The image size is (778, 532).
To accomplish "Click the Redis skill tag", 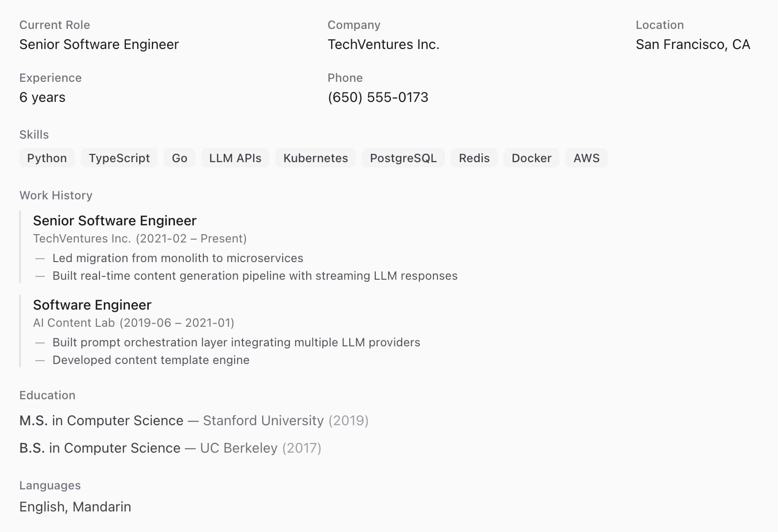I will 474,158.
